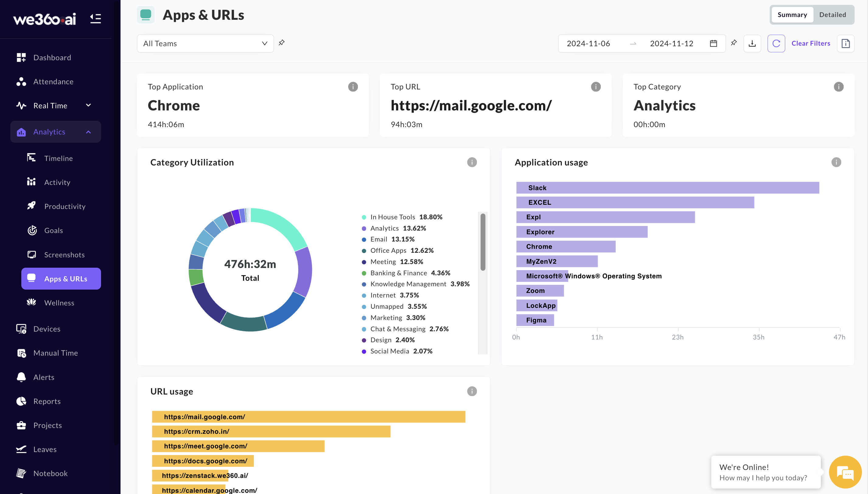Open the All Teams dropdown
This screenshot has width=868, height=494.
click(205, 43)
